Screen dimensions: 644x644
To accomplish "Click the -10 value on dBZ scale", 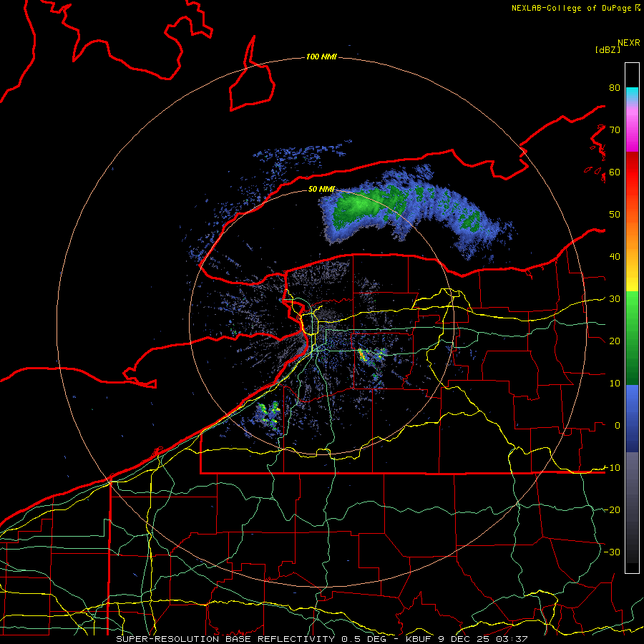I will point(612,467).
